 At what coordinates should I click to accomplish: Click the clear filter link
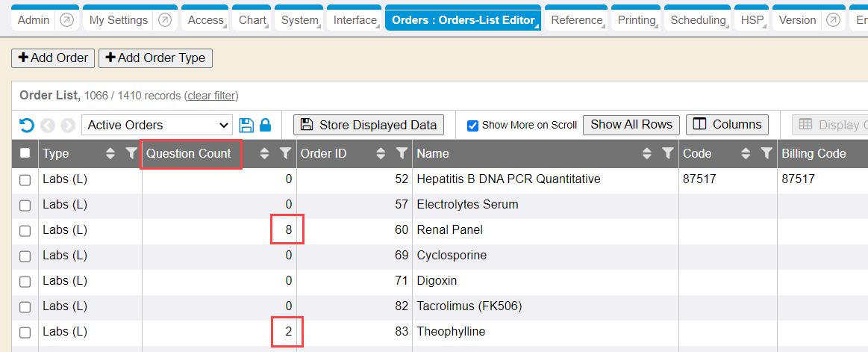[x=211, y=96]
